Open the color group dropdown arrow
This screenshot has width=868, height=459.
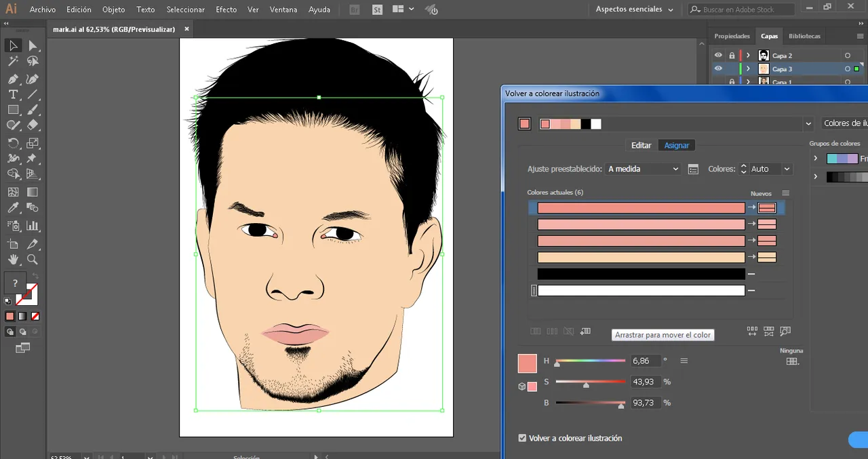[x=808, y=124]
